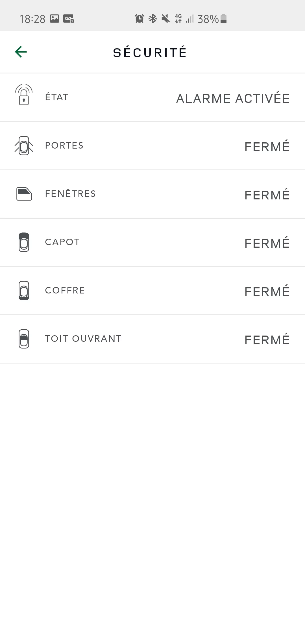Tap FERMÉ status in Fenêtres row
Viewport: 305px width, 644px height.
(x=267, y=194)
